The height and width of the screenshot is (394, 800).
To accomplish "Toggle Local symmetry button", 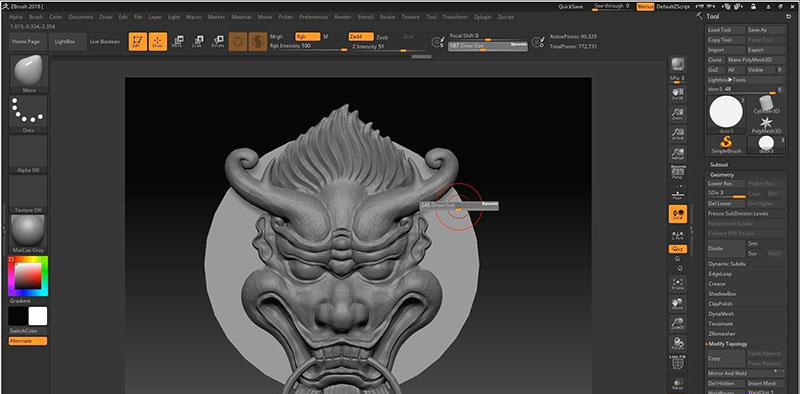I will [x=678, y=214].
